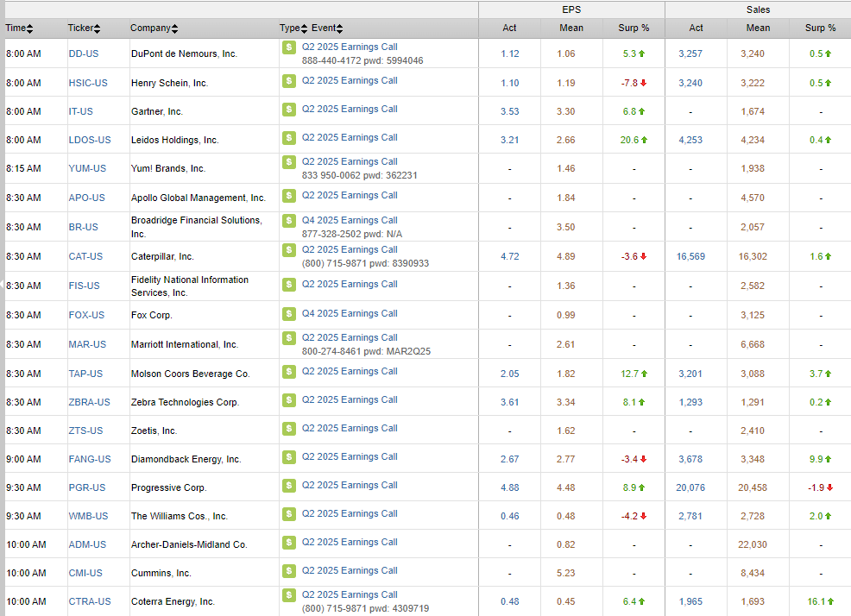
Task: Click the earnings icon in Diamondback Energy row
Action: [x=289, y=457]
